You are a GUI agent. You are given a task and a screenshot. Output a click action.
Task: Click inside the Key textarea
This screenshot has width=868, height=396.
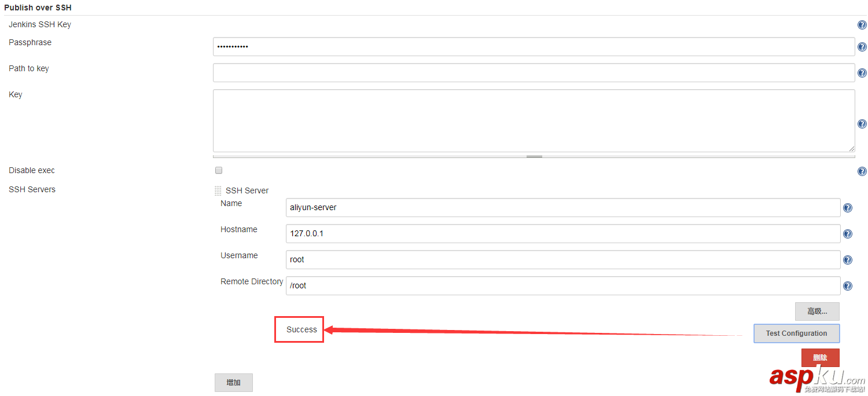(532, 120)
